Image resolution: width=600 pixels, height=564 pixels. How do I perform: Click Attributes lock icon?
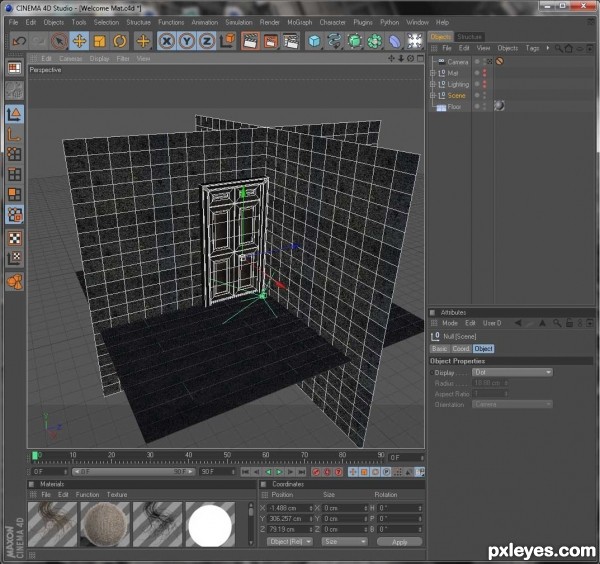[x=569, y=323]
